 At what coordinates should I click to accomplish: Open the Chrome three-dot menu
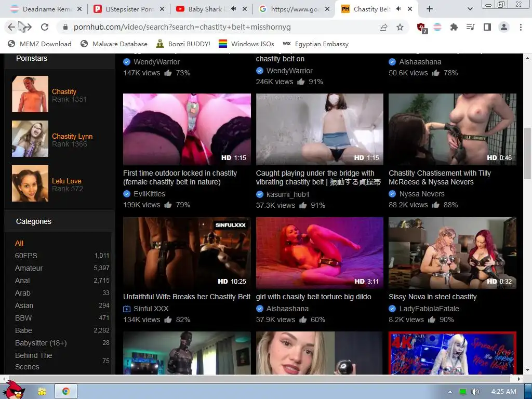tap(521, 27)
